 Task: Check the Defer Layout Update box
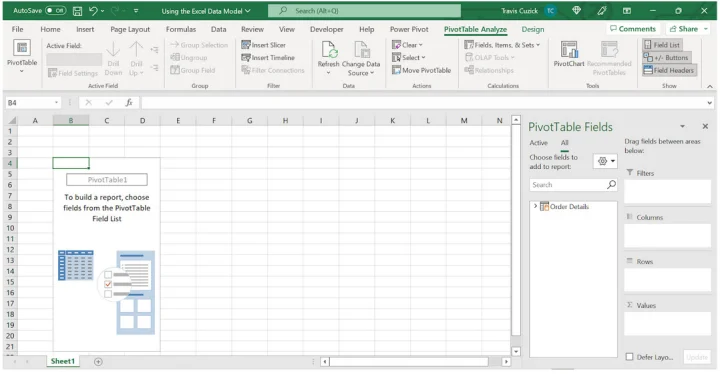tap(630, 357)
